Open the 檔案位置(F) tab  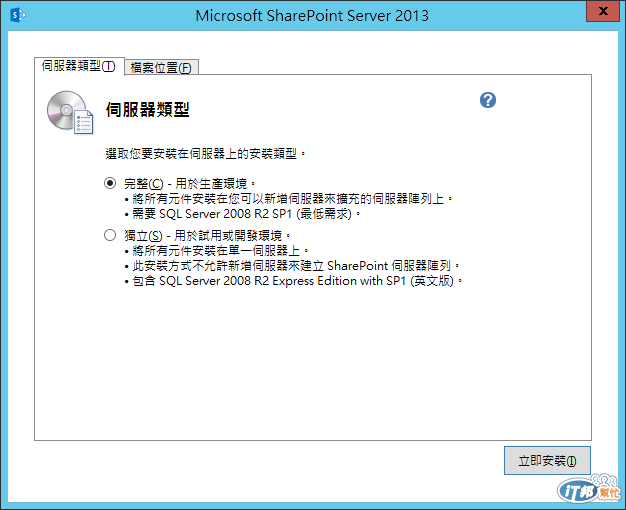pos(161,67)
